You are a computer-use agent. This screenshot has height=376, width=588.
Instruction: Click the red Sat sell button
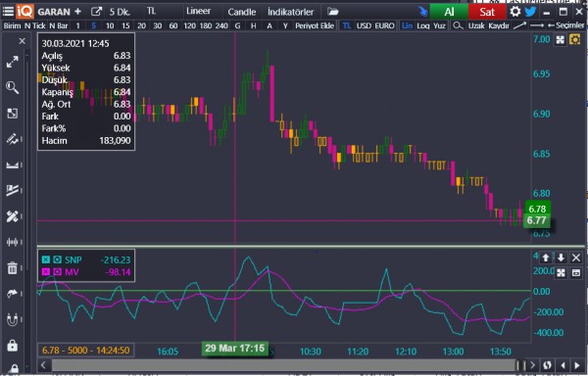tap(487, 12)
